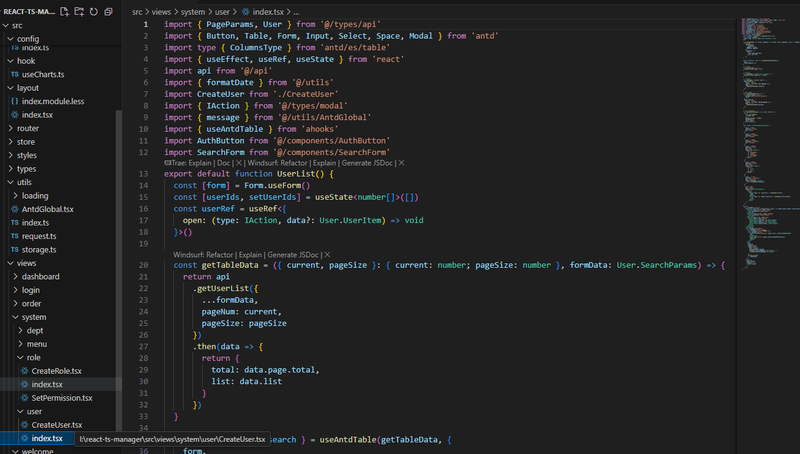Click the New File icon in explorer header
The width and height of the screenshot is (800, 454).
[x=65, y=11]
